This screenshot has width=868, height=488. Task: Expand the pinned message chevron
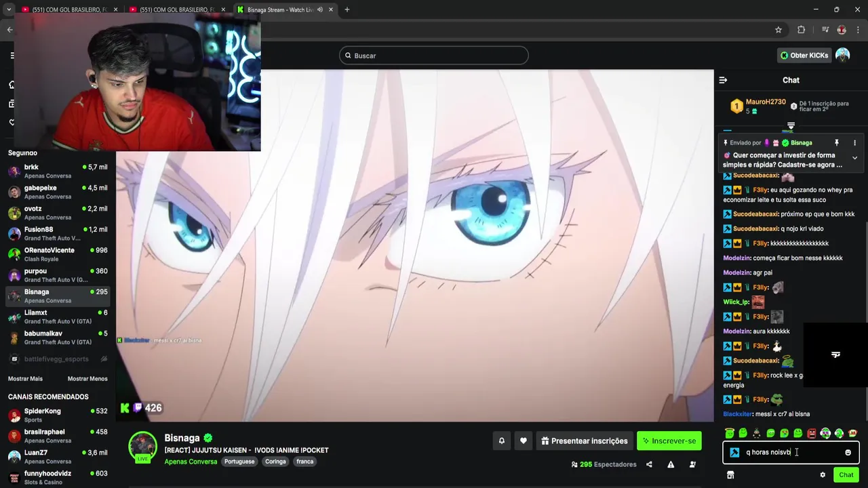pyautogui.click(x=854, y=158)
